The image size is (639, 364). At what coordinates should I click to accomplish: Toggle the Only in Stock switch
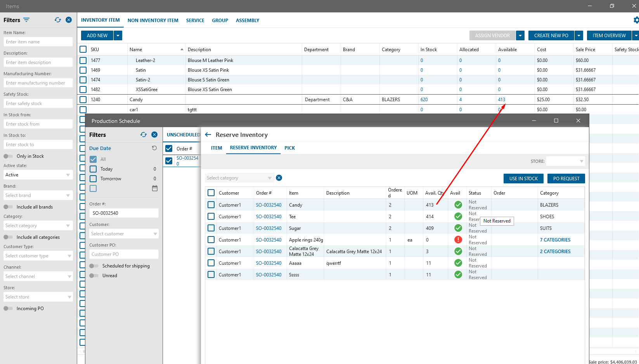[x=8, y=156]
